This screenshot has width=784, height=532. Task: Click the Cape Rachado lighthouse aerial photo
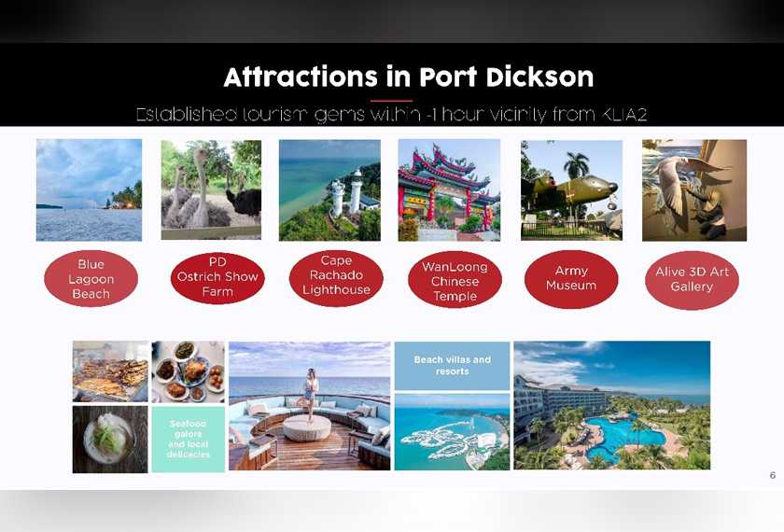point(329,190)
